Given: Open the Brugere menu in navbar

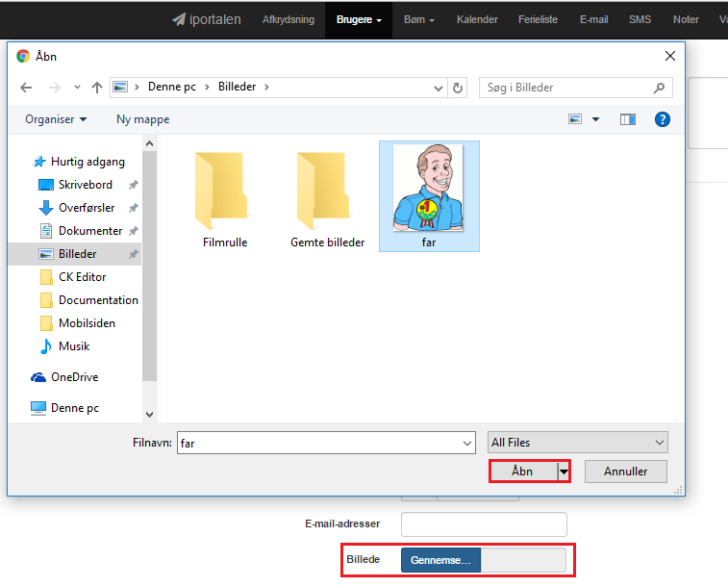Looking at the screenshot, I should tap(359, 19).
